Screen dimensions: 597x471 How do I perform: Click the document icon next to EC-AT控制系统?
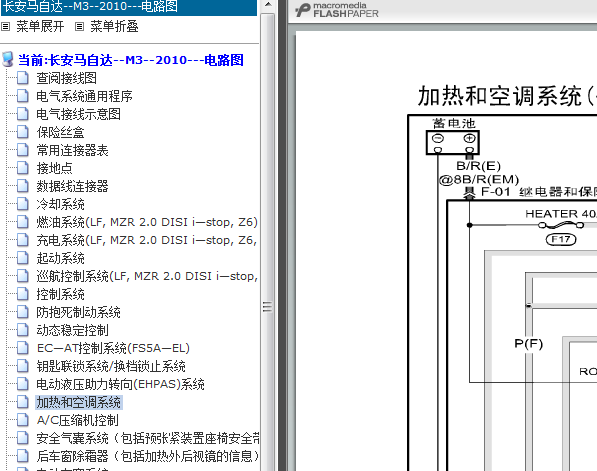tap(23, 348)
